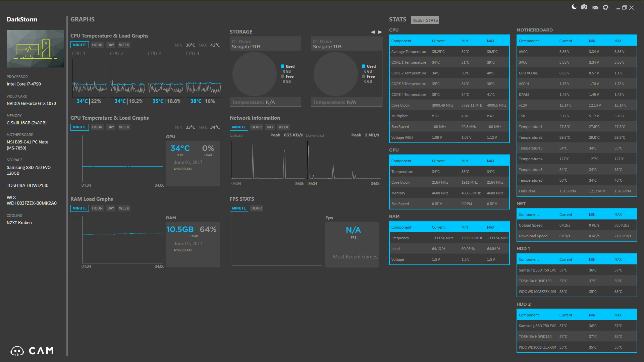Click NZXT Kraken cooling text
The image size is (644, 362).
[19, 223]
